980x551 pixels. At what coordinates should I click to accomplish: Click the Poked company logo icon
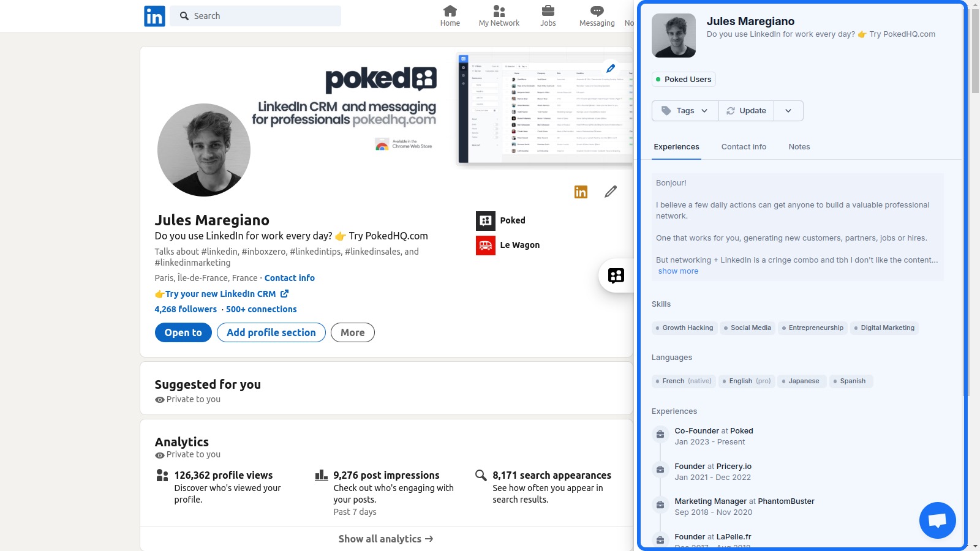click(486, 220)
